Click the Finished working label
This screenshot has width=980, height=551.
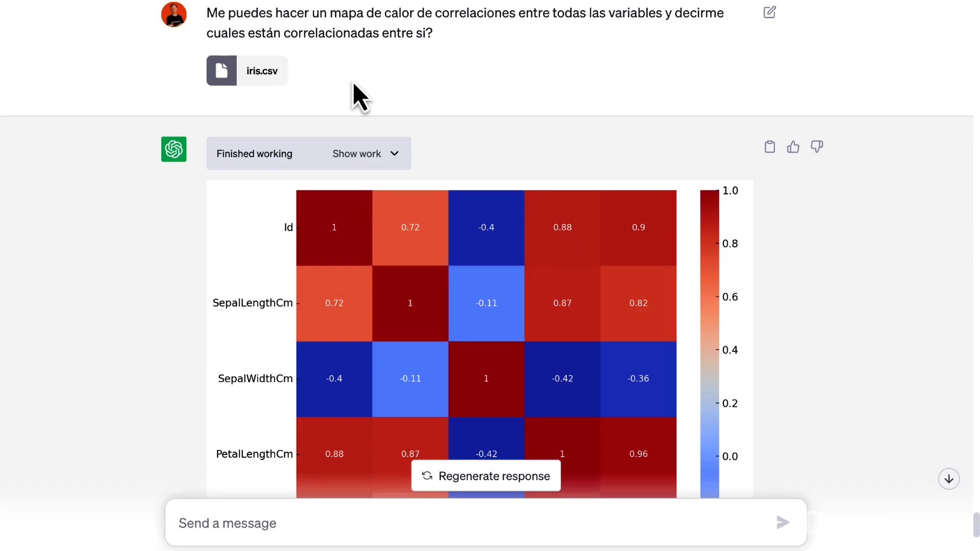[x=254, y=154]
